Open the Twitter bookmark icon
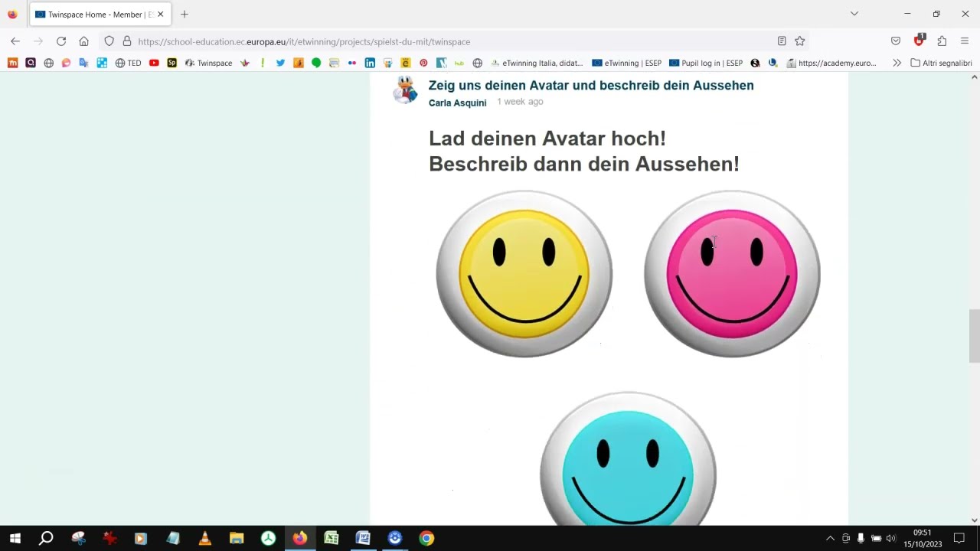The width and height of the screenshot is (980, 551). 280,63
